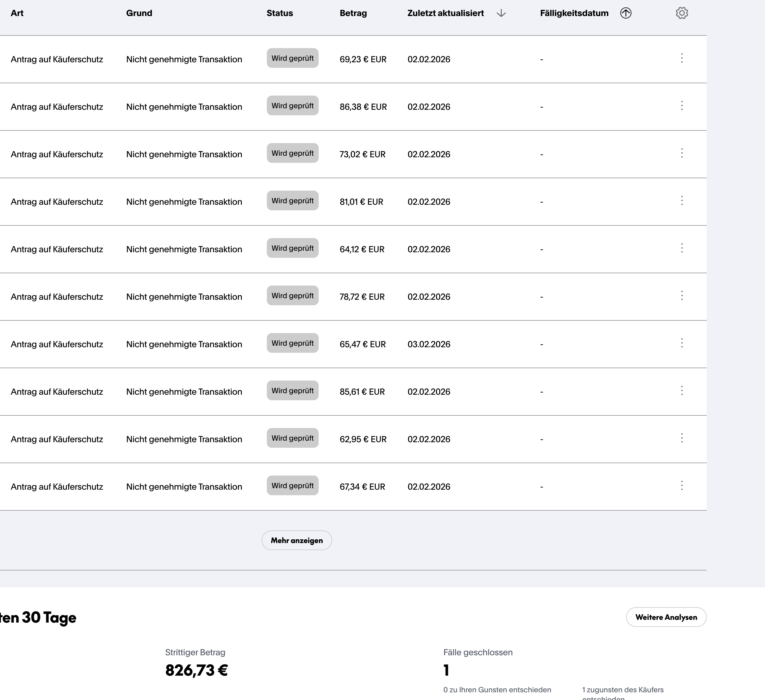Expand options menu for 85,61 € row

click(681, 390)
